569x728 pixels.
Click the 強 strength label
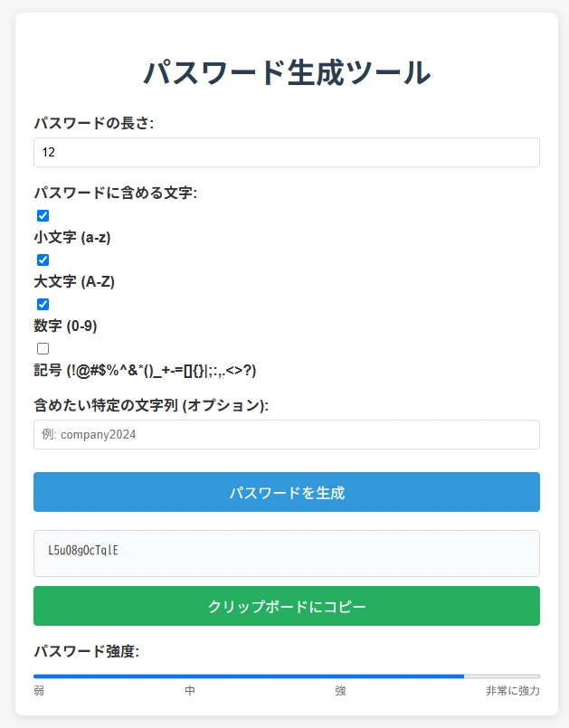click(x=342, y=691)
